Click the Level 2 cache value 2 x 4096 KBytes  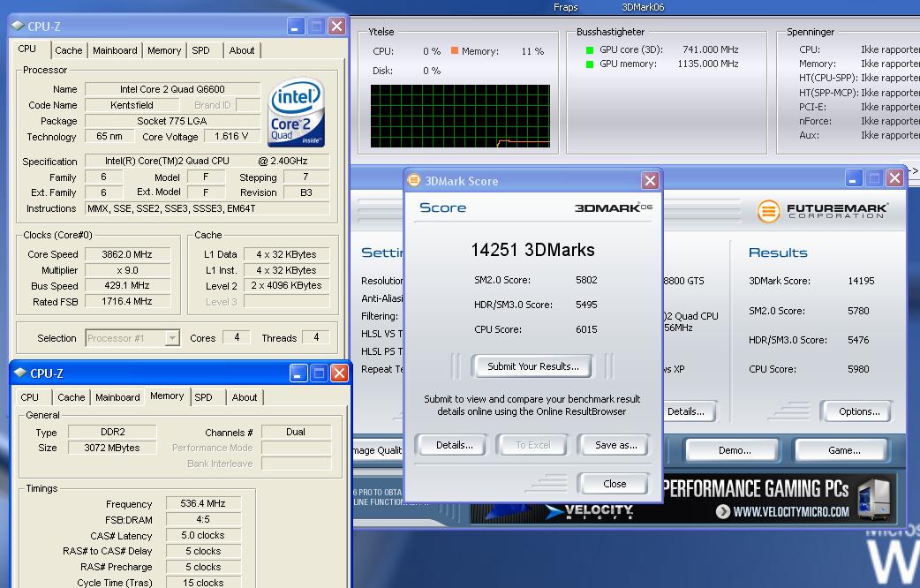[x=286, y=286]
